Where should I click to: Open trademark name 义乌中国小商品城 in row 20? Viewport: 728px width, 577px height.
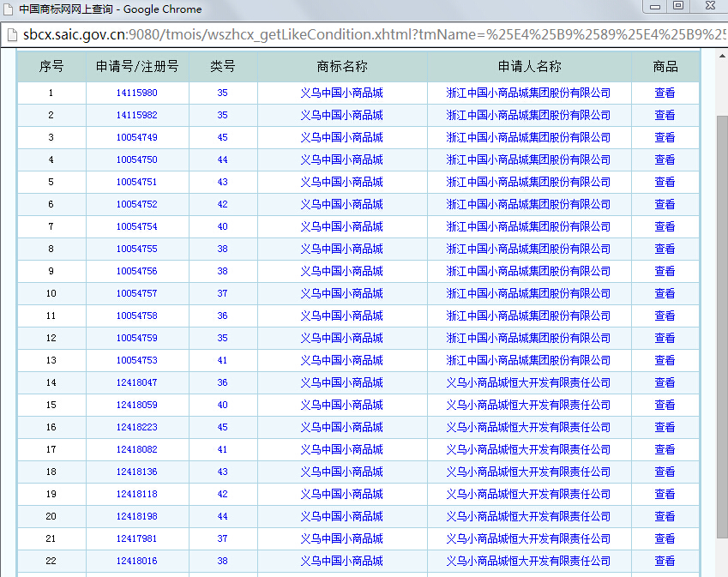342,516
